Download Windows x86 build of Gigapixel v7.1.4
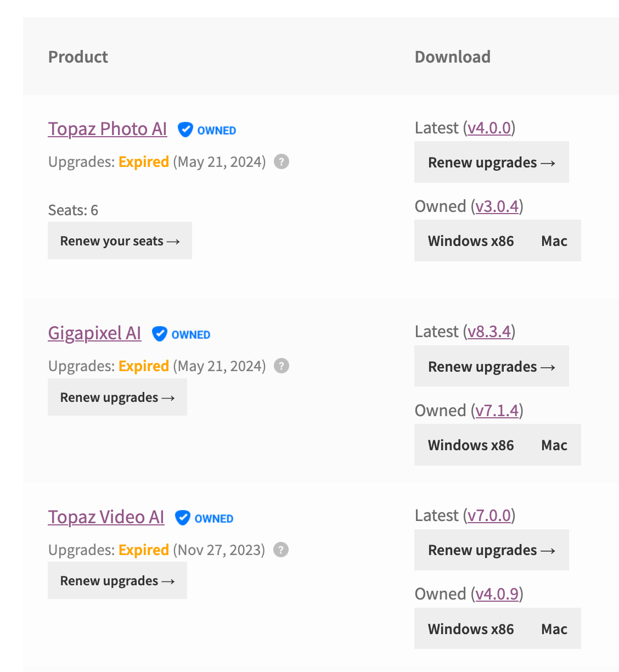Image resolution: width=619 pixels, height=672 pixels. point(471,445)
